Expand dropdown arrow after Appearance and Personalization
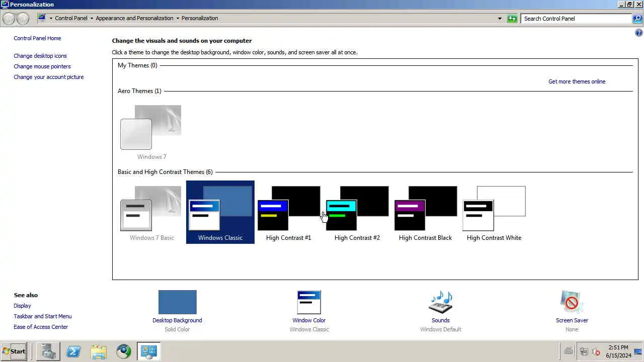Screen dimensions: 644x362 [178, 19]
